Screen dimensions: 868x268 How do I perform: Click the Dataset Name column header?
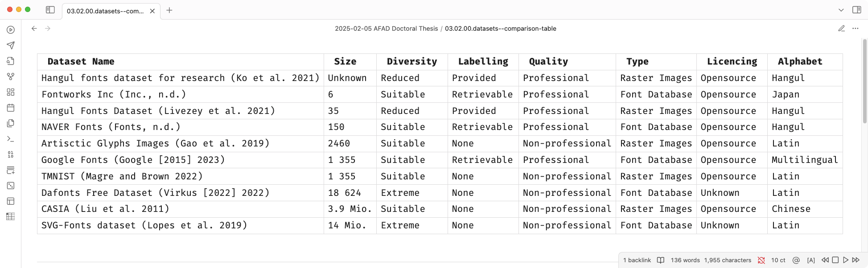(x=181, y=62)
